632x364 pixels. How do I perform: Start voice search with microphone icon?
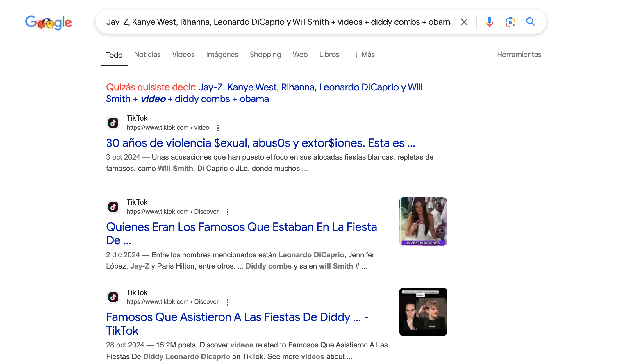[489, 22]
